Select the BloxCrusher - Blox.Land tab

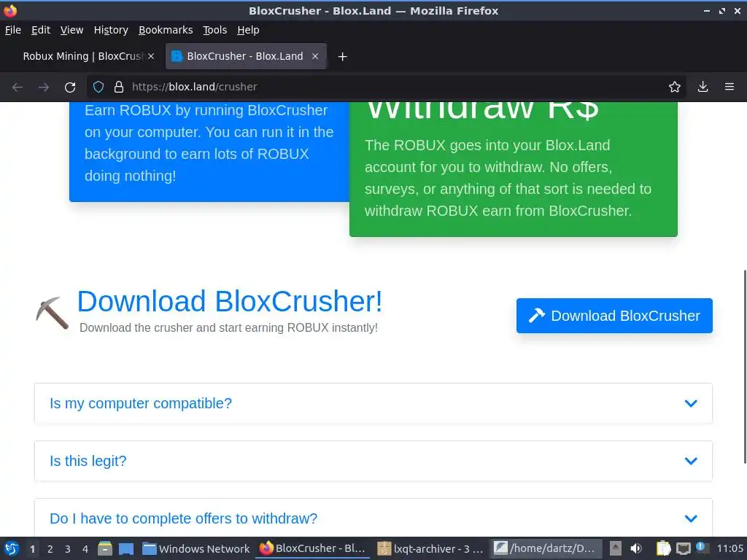coord(245,56)
